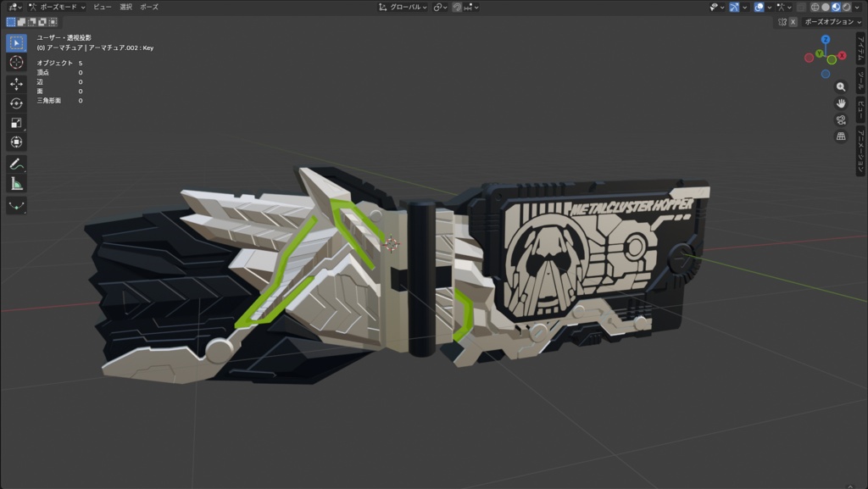The image size is (868, 489).
Task: Open the ポーズ menu
Action: 149,7
